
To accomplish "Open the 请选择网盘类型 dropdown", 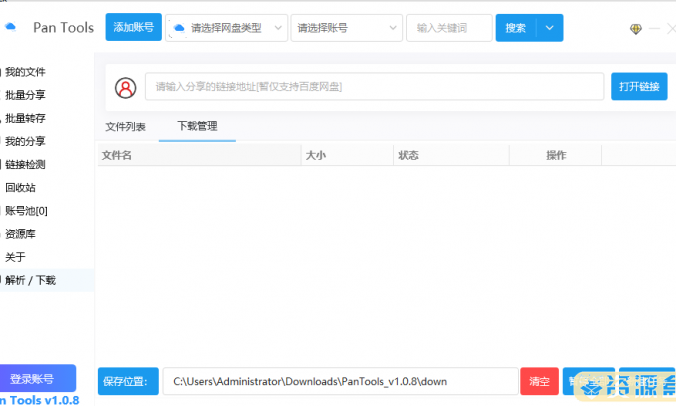I will (226, 28).
